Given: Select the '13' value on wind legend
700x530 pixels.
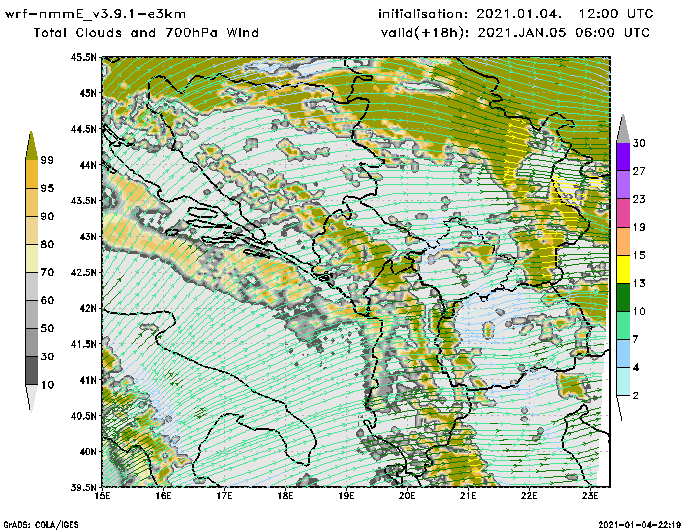Looking at the screenshot, I should pyautogui.click(x=639, y=284).
